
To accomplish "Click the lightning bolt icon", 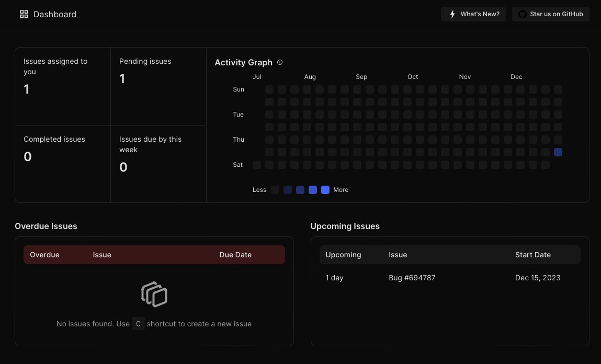I will tap(452, 14).
